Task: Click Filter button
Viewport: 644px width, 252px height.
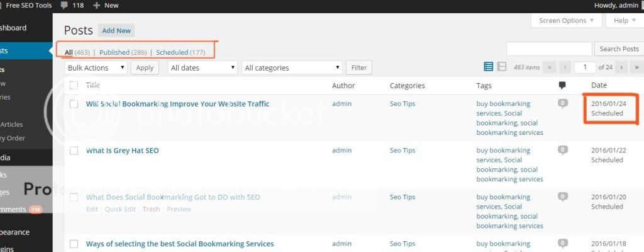Action: click(359, 67)
